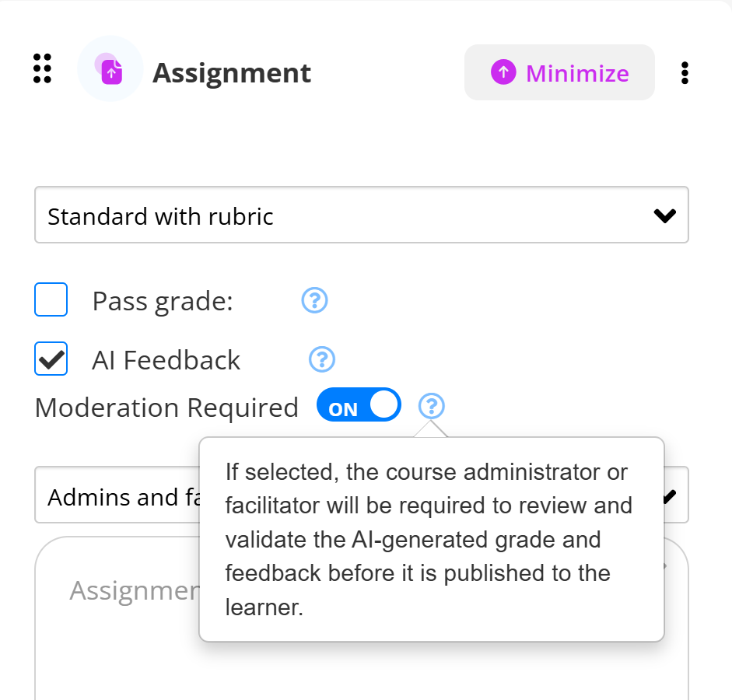The width and height of the screenshot is (732, 700).
Task: Click the Moderation Required label
Action: click(x=166, y=408)
